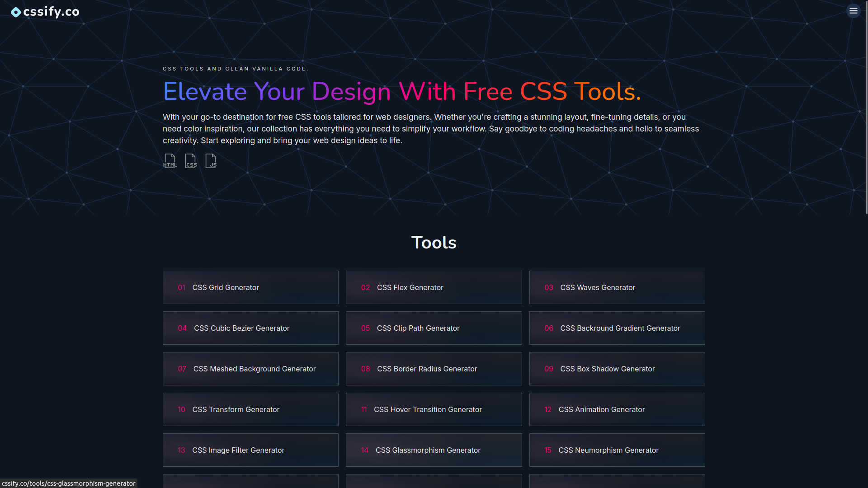Select the CSS Waves Generator
This screenshot has height=488, width=868.
[617, 287]
